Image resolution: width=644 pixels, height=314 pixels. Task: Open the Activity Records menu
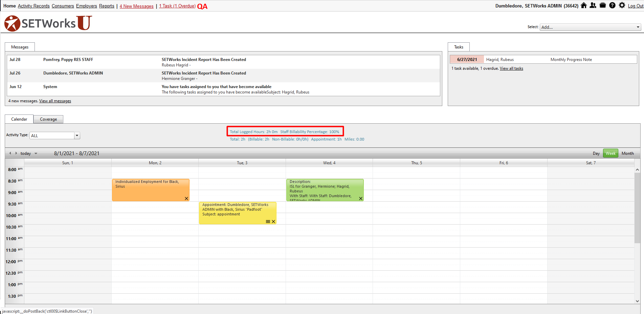(x=34, y=6)
